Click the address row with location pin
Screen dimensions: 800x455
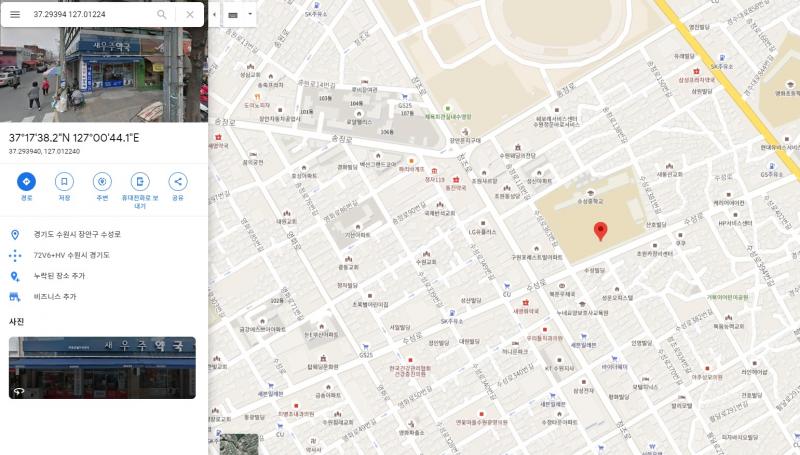point(104,234)
